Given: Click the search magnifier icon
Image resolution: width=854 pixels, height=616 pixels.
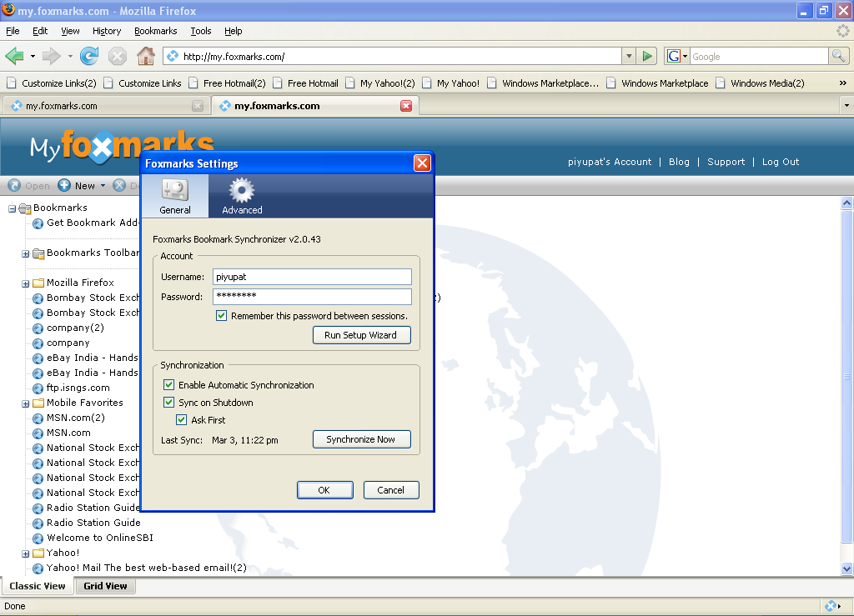Looking at the screenshot, I should click(x=838, y=56).
